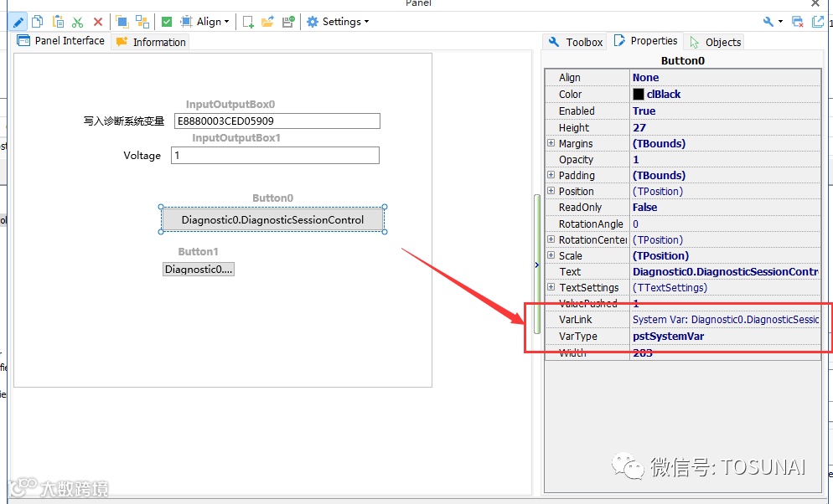
Task: Click the Copy icon in the toolbar
Action: pyautogui.click(x=37, y=22)
